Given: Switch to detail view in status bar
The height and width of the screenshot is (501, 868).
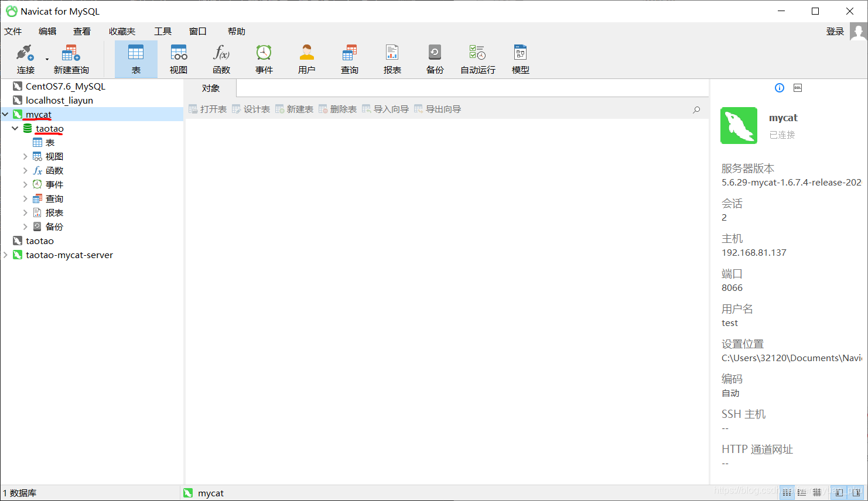Looking at the screenshot, I should [x=817, y=492].
